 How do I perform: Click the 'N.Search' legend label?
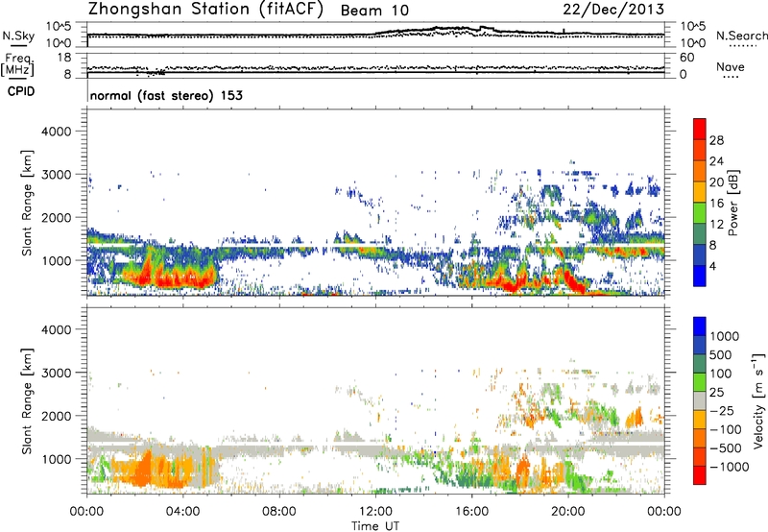[741, 36]
